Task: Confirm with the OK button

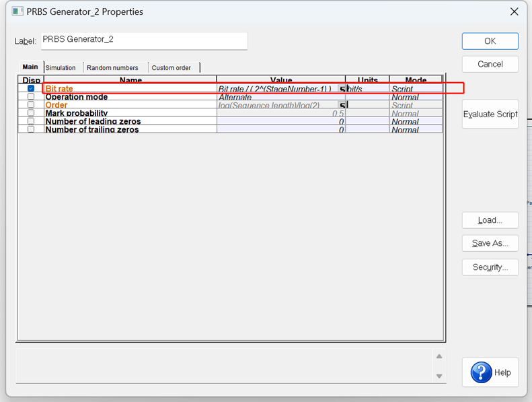Action: coord(490,41)
